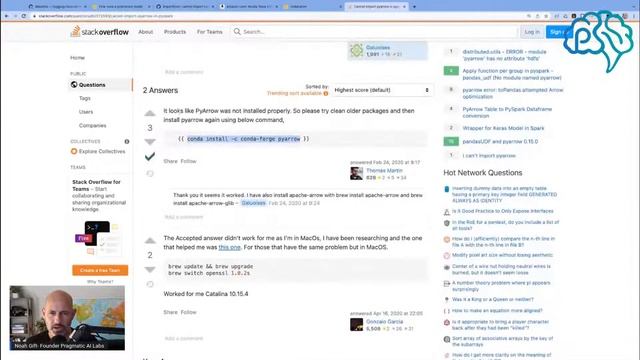Screen dimensions: 640x360
Task: Click the conda install code snippet
Action: tap(244, 139)
